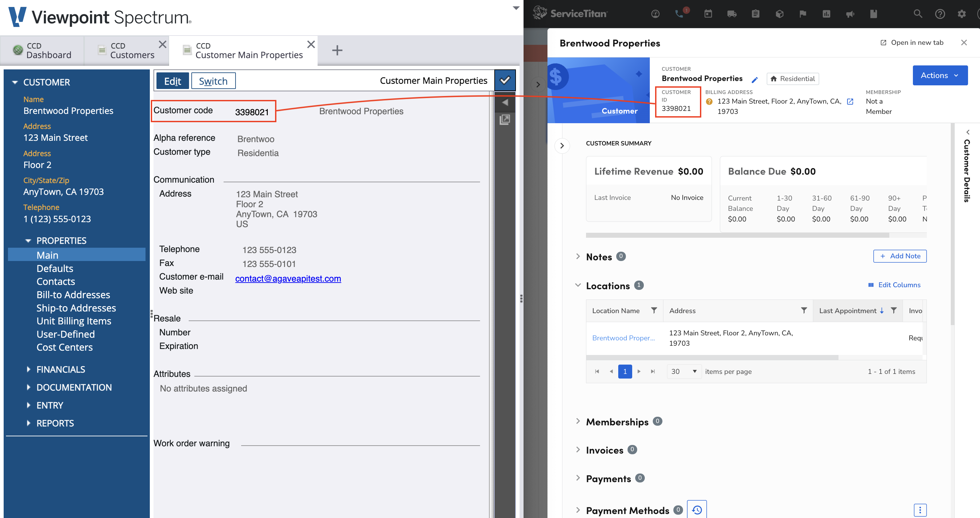Click the Switch button
The image size is (980, 518).
pyautogui.click(x=213, y=81)
